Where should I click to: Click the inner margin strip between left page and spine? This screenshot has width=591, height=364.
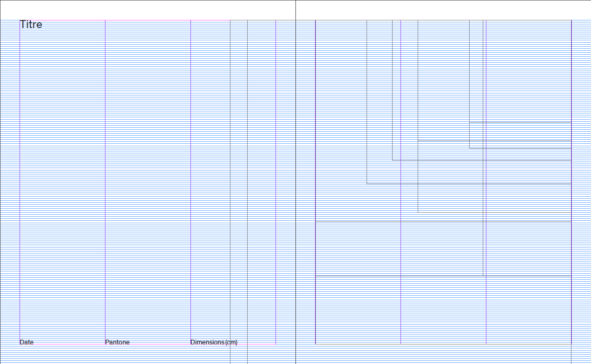(286, 180)
